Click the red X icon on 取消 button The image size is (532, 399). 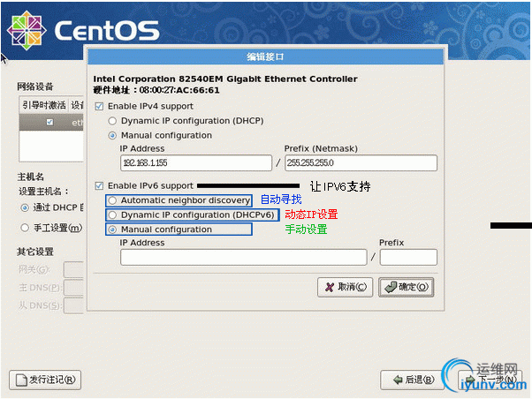[329, 288]
